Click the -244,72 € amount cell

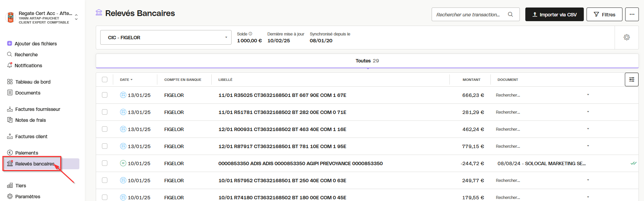tap(472, 163)
